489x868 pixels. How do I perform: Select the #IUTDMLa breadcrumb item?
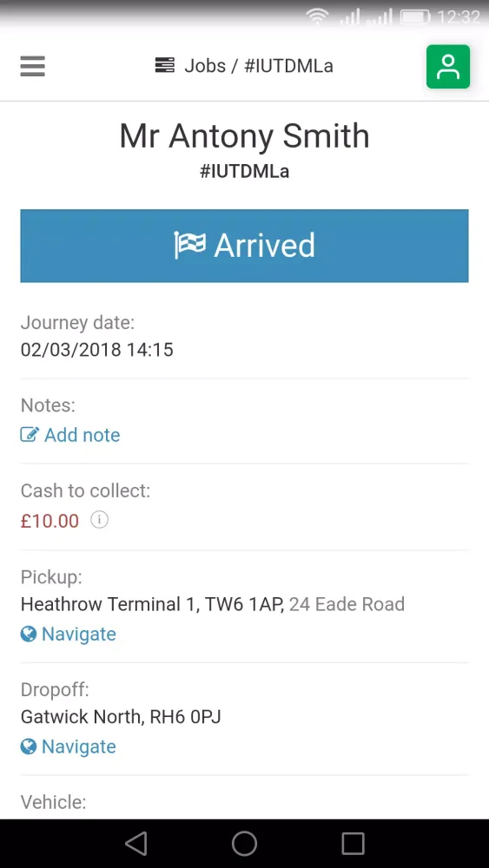[288, 66]
